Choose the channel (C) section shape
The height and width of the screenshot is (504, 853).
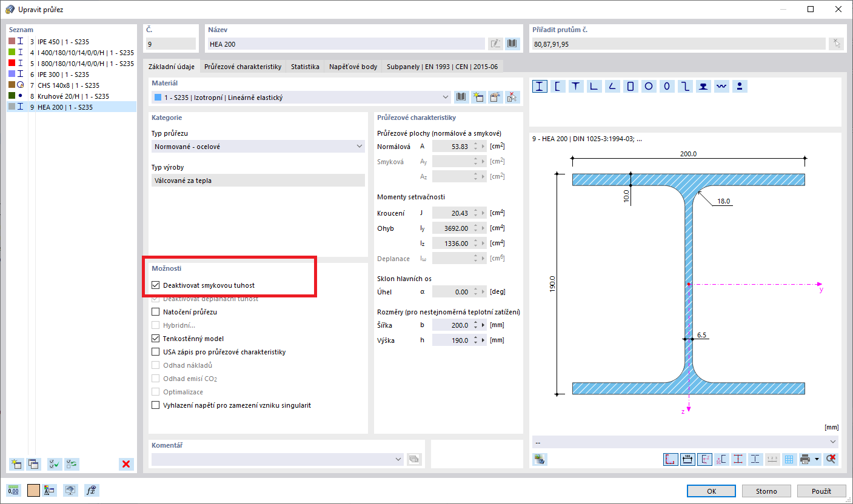tap(557, 86)
